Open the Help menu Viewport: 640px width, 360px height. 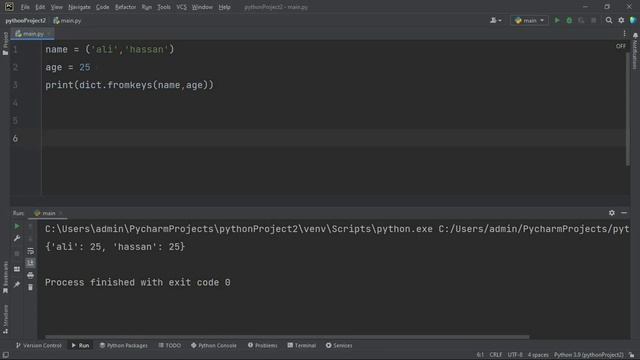coord(224,7)
